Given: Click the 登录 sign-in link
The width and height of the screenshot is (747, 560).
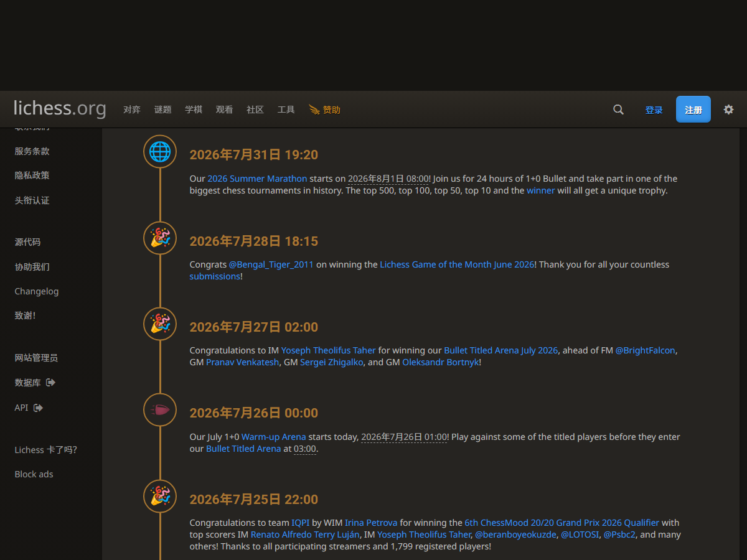Looking at the screenshot, I should point(654,110).
